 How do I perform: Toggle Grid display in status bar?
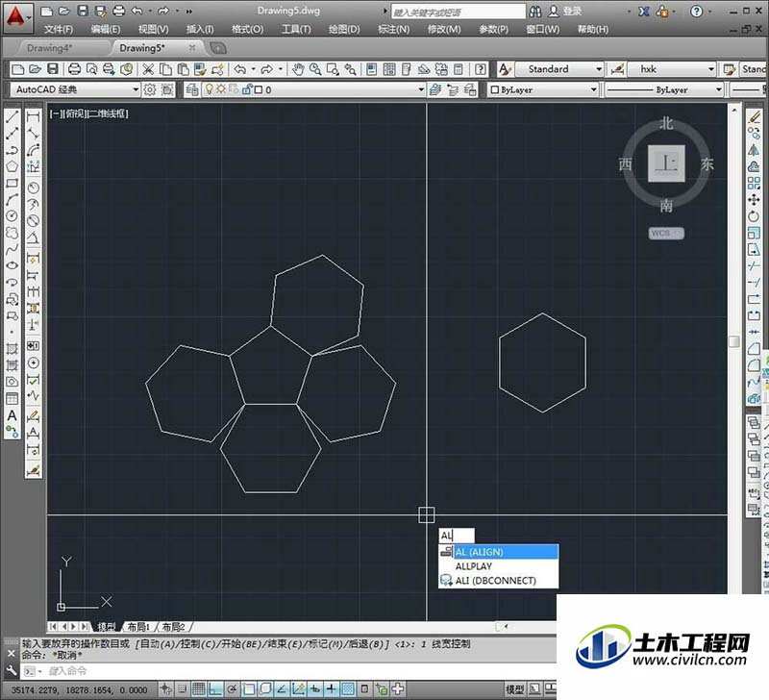point(199,689)
